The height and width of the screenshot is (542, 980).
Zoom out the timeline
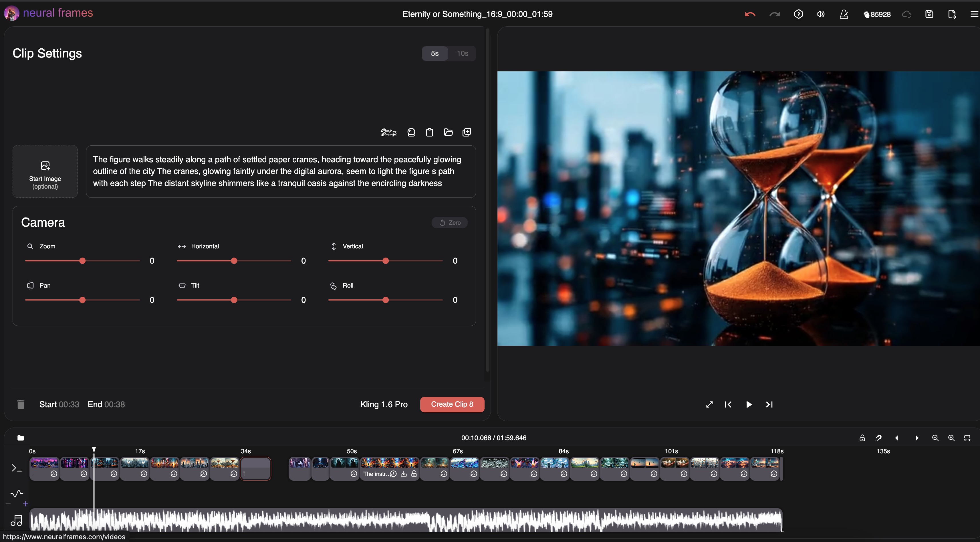(935, 438)
